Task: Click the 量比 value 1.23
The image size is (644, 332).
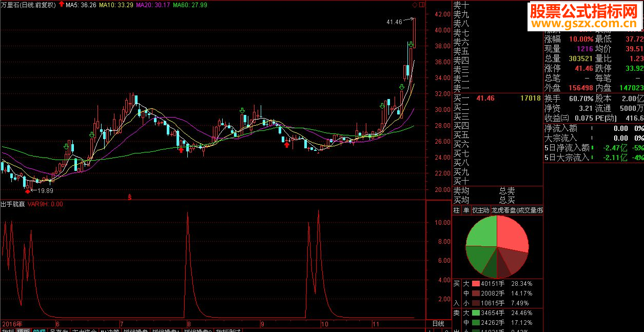Action: (x=636, y=58)
